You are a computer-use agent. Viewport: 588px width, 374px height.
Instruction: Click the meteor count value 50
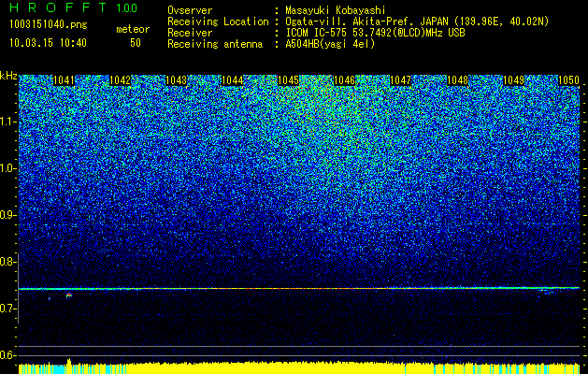(x=136, y=43)
